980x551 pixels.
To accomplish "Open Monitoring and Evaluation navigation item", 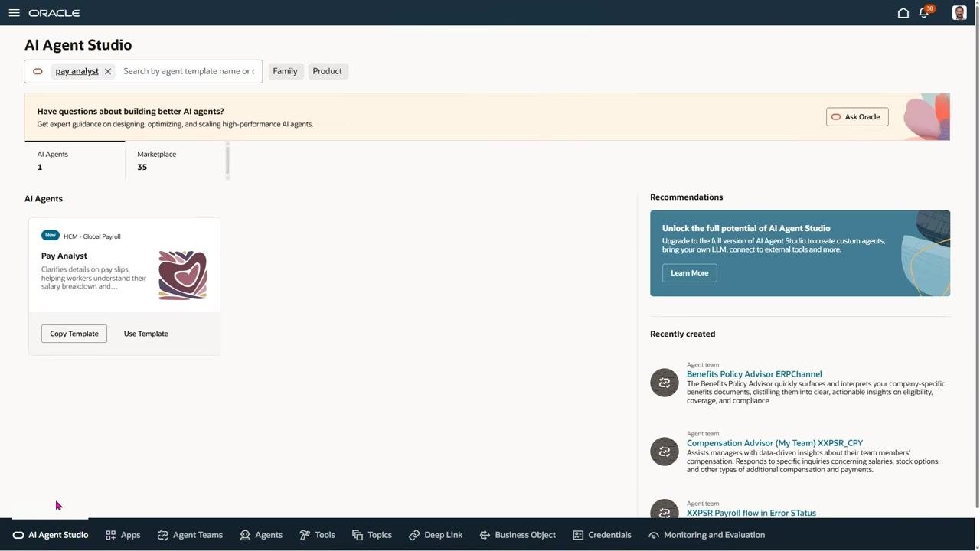I will (707, 535).
